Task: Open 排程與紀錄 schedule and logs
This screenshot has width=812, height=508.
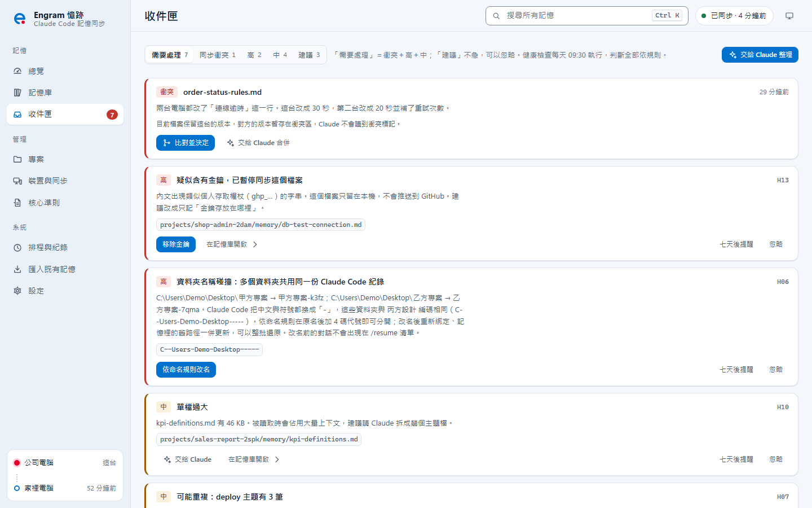Action: (65, 247)
